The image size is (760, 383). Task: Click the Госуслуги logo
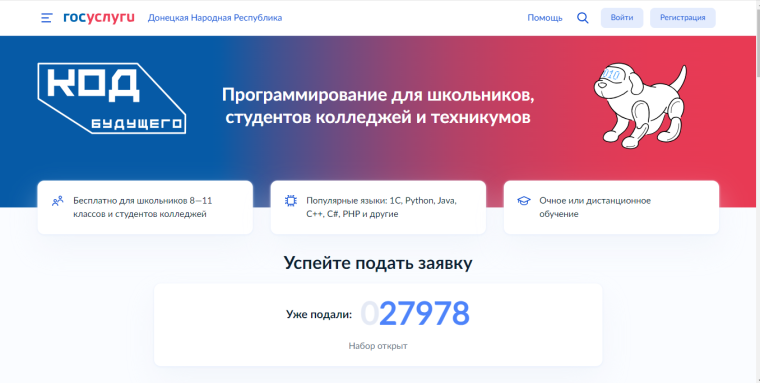click(x=99, y=17)
